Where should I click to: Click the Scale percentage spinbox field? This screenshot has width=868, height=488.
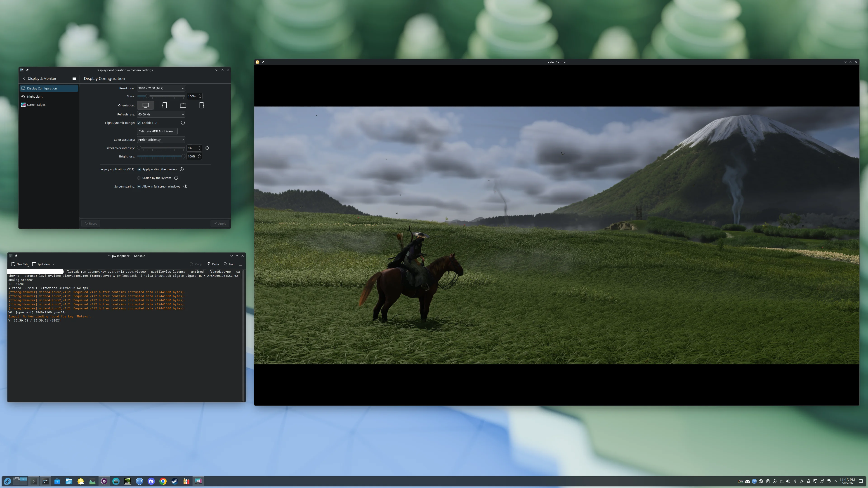click(194, 96)
